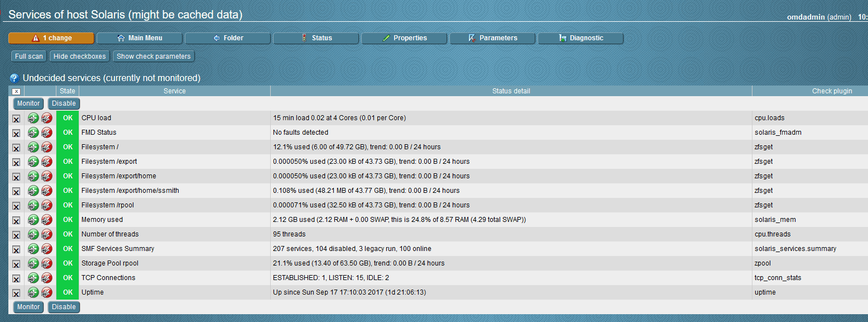This screenshot has width=868, height=322.
Task: Click green monitor icon for Uptime
Action: tap(33, 292)
